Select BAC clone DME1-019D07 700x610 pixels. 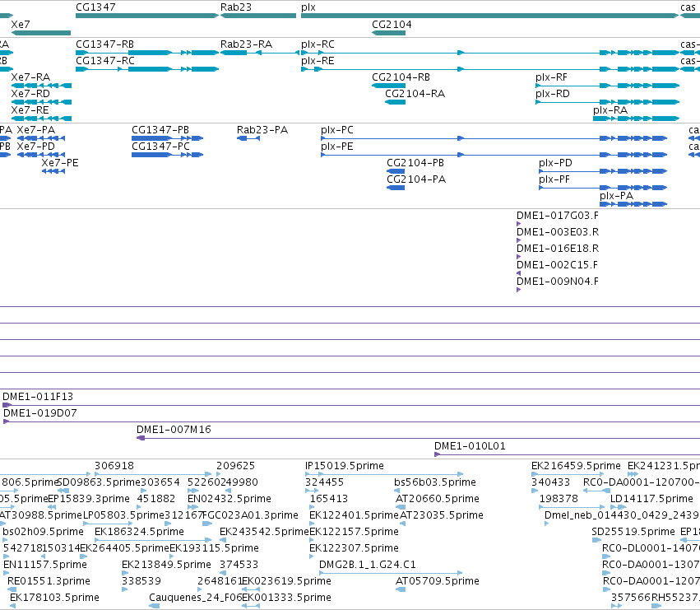(351, 421)
